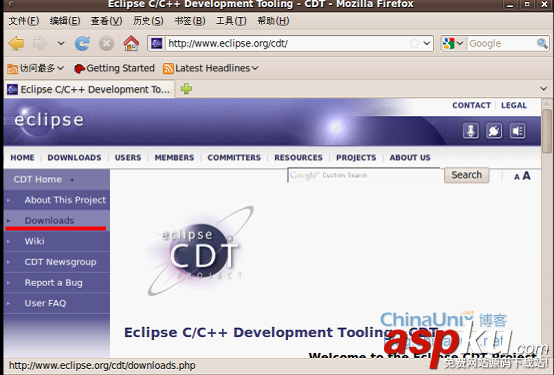Open the list all tabs dropdown arrow
Screen dimensions: 554x375
(544, 89)
